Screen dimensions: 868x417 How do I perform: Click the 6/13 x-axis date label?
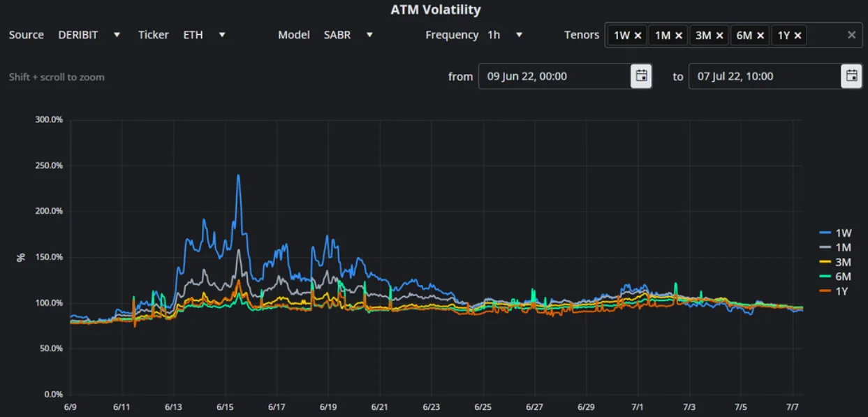174,407
